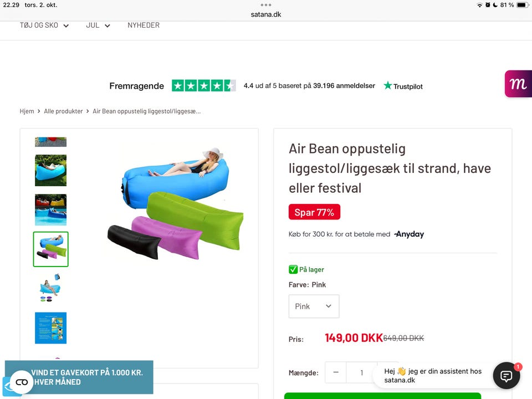Open Alle produkter breadcrumb link
532x399 pixels.
63,111
